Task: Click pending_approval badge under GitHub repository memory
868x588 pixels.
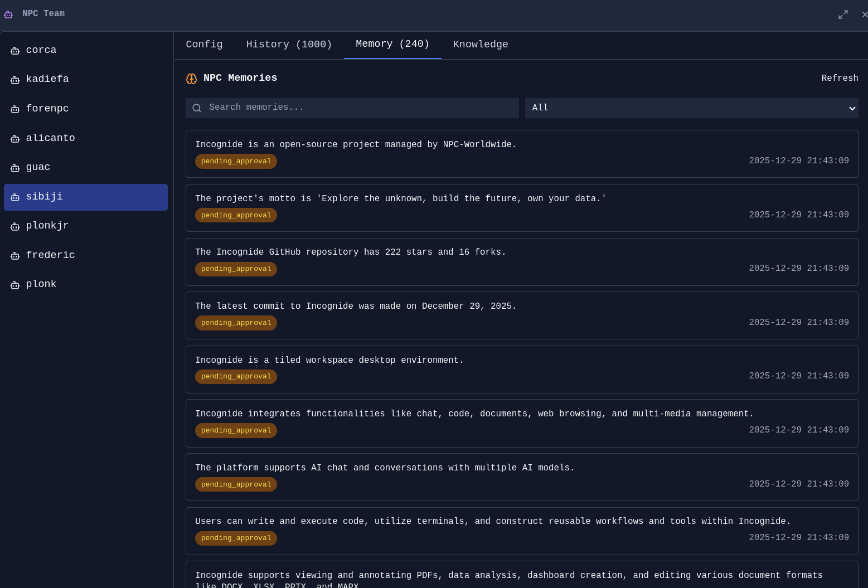Action: pos(236,269)
